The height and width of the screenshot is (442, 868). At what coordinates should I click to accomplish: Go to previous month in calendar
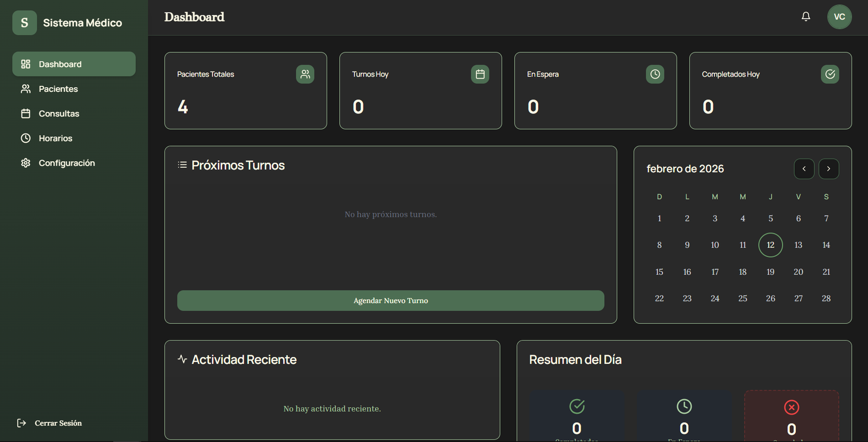coord(804,169)
